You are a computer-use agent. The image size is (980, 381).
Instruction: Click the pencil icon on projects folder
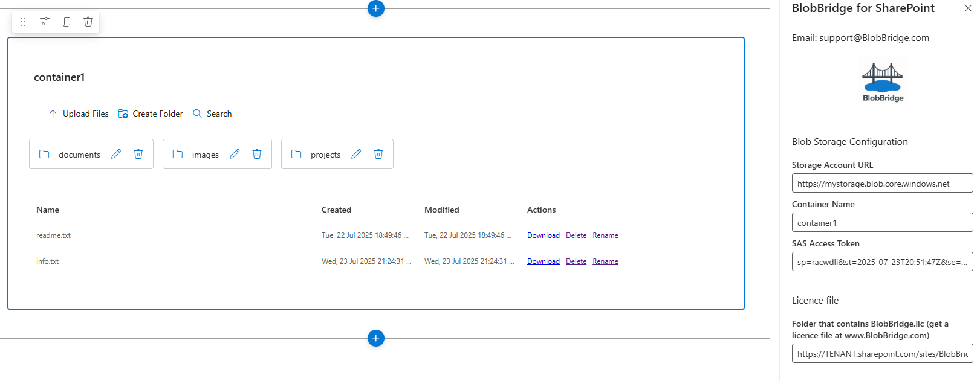(356, 154)
